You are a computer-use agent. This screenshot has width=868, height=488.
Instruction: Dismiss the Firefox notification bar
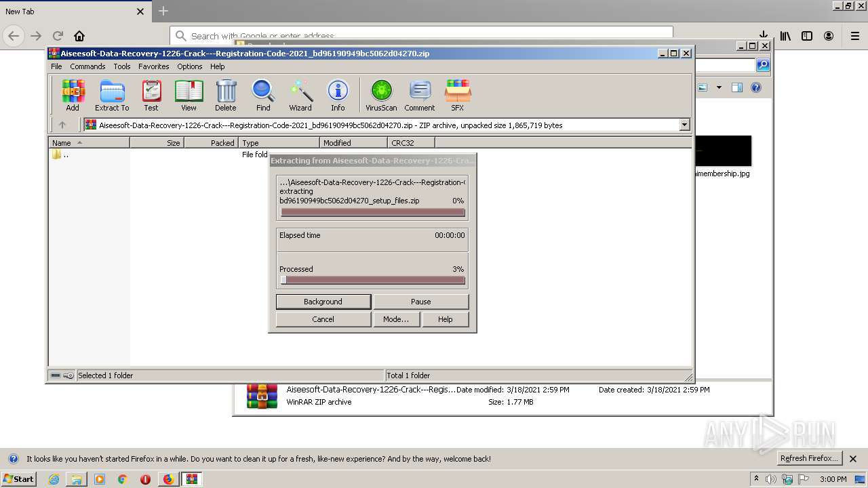pos(853,459)
